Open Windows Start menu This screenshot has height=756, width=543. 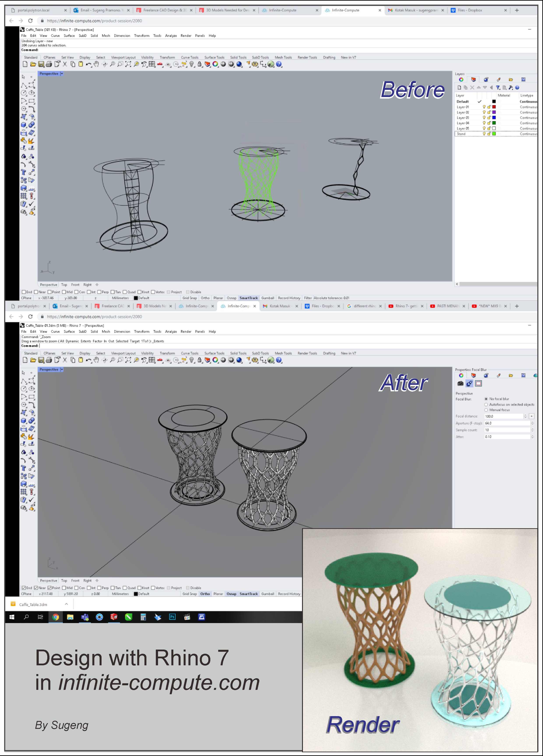coord(12,617)
